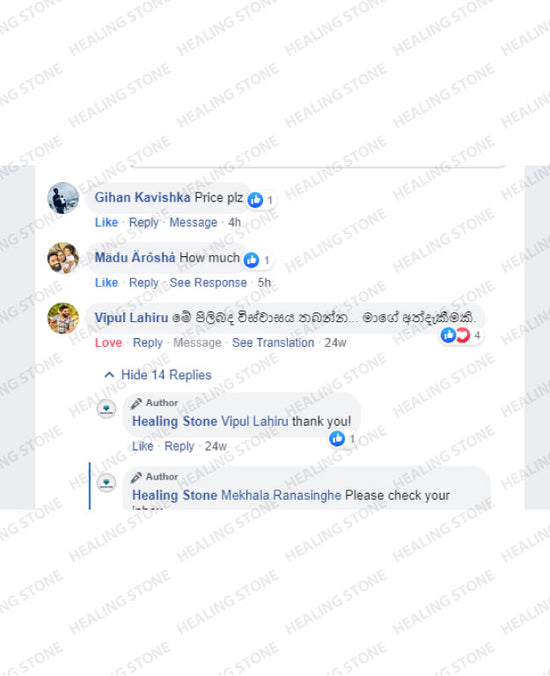This screenshot has width=550, height=676.
Task: Reply to the Healing Stone thank you comment
Action: click(179, 446)
